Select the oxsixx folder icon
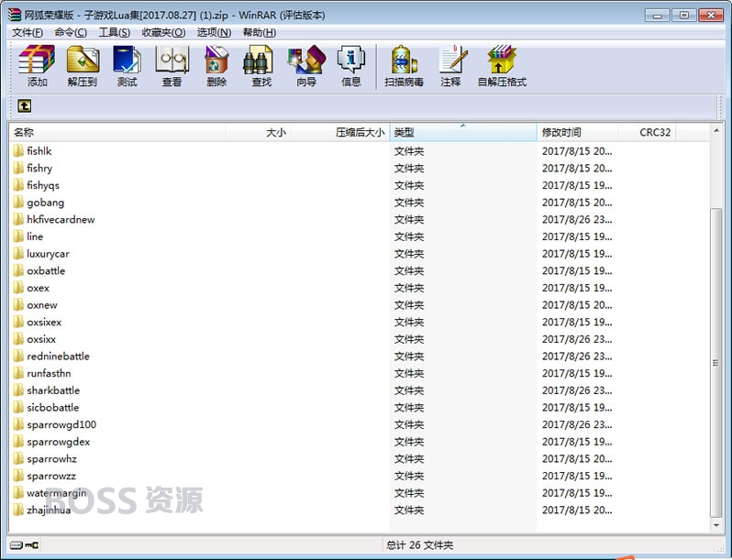This screenshot has height=560, width=732. tap(18, 339)
